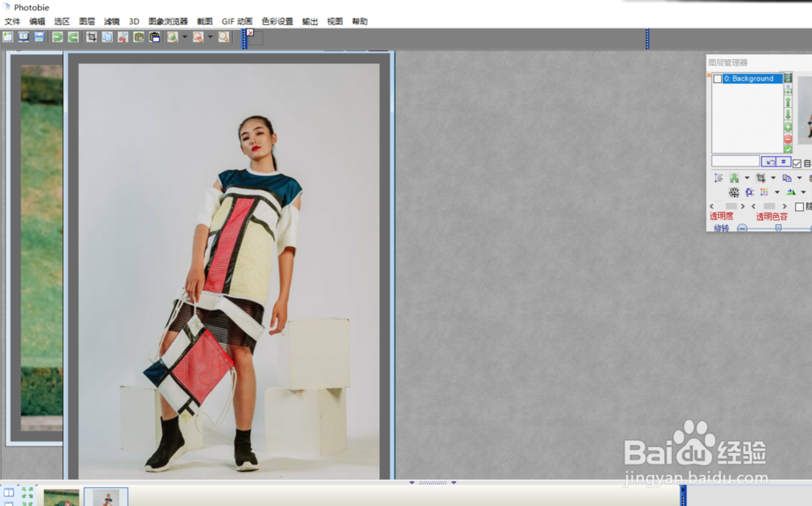Open the 滤镜 menu
This screenshot has width=812, height=506.
pos(112,21)
